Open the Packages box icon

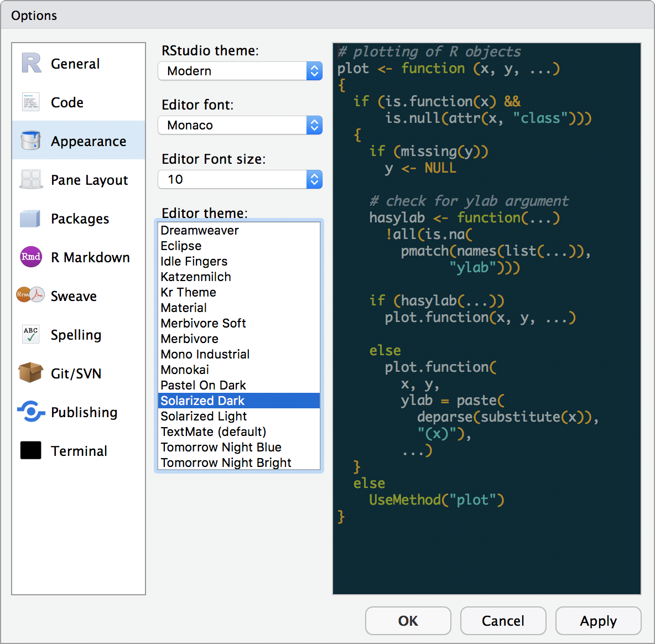tap(30, 219)
